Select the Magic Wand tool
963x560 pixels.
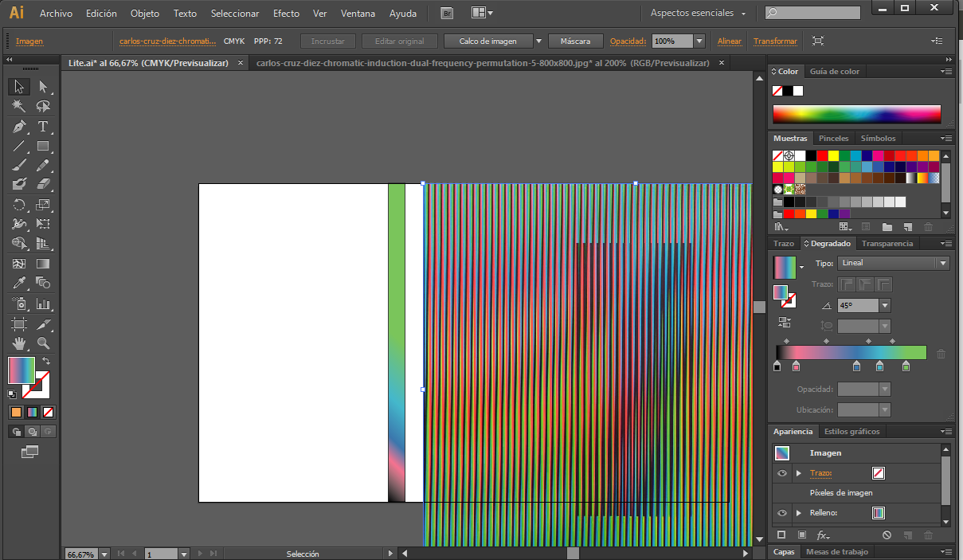19,107
